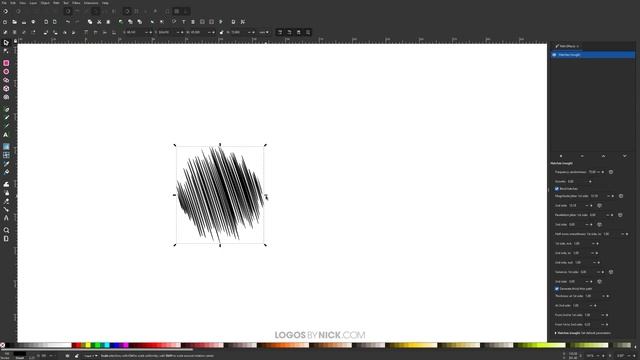This screenshot has height=360, width=640.
Task: Open the Path menu
Action: (x=56, y=3)
